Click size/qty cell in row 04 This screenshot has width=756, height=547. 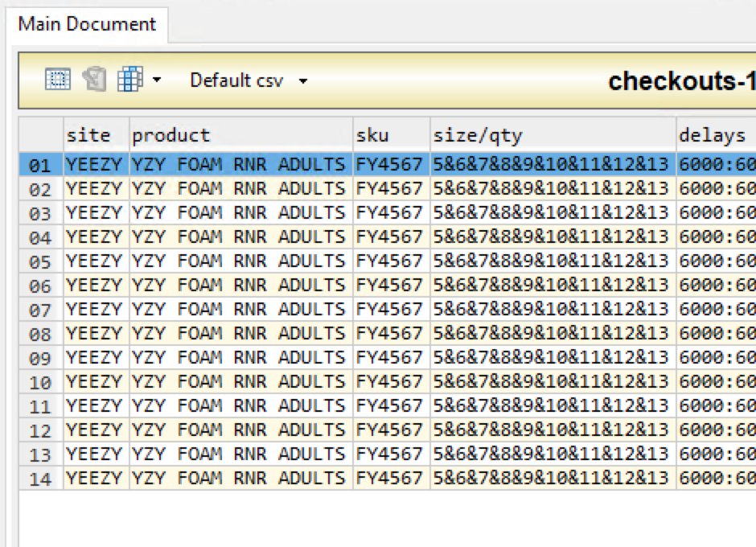(553, 236)
